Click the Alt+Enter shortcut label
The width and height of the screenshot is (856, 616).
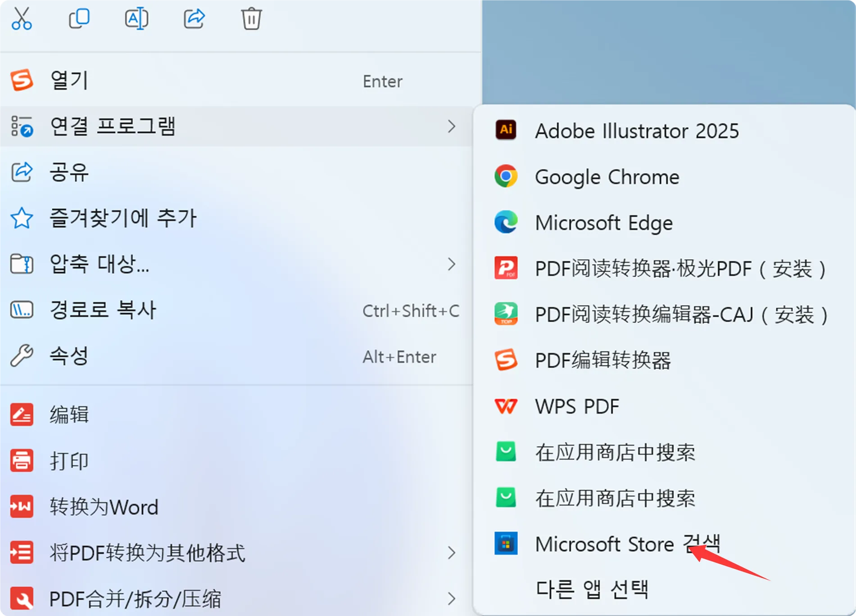point(399,357)
